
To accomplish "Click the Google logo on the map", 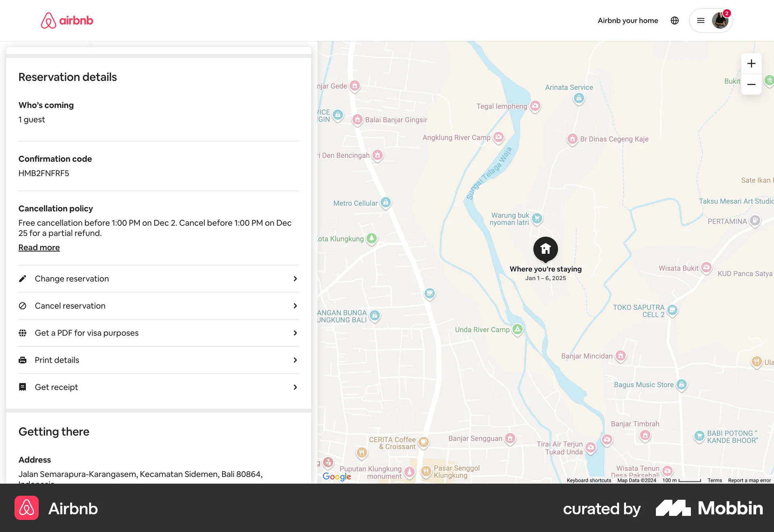I will [x=337, y=476].
